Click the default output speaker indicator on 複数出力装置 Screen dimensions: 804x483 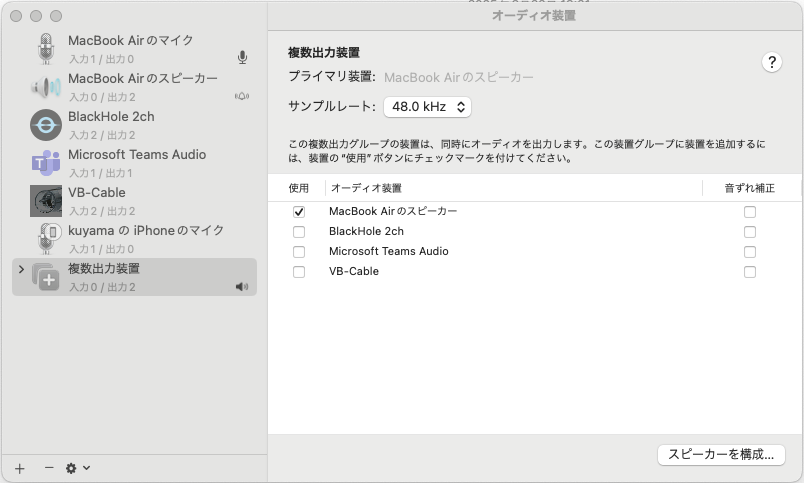tap(242, 287)
